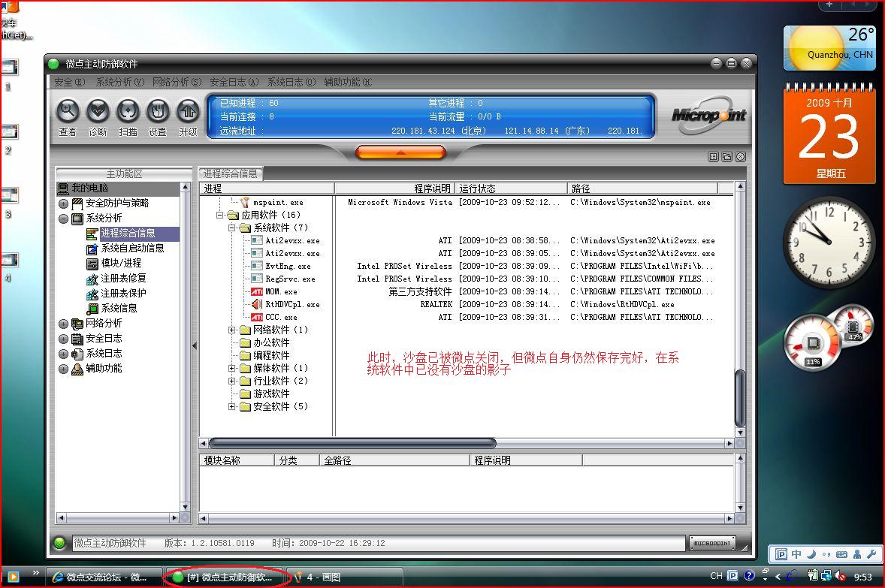Click the MICROPOINT status bar button
The width and height of the screenshot is (885, 588).
(x=712, y=543)
